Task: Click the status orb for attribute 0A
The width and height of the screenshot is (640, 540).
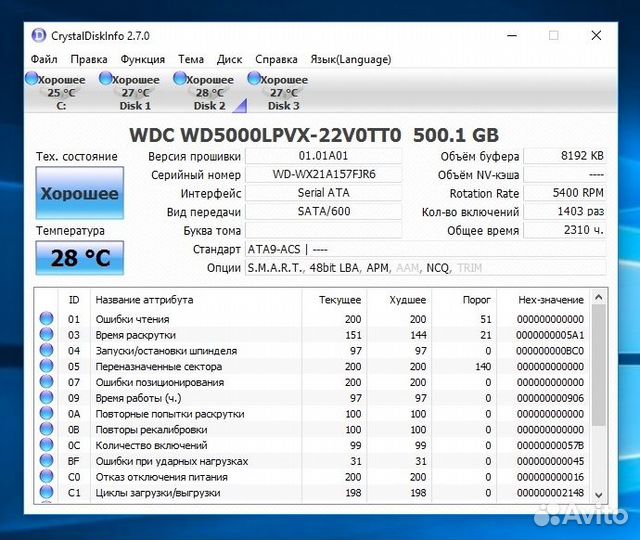Action: (x=47, y=413)
